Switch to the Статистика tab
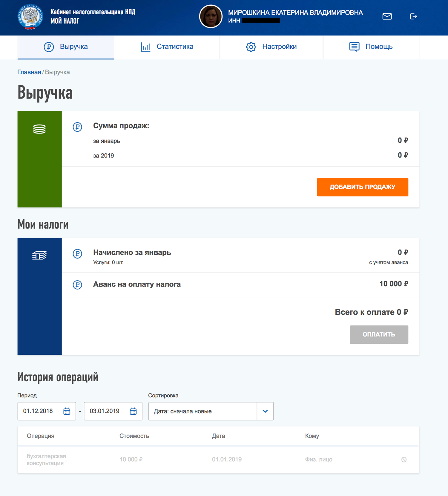The height and width of the screenshot is (496, 448). tap(167, 47)
